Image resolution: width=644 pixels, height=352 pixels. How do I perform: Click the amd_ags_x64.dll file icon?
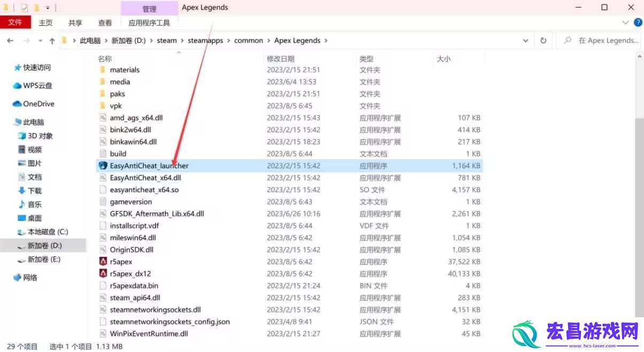[x=103, y=118]
